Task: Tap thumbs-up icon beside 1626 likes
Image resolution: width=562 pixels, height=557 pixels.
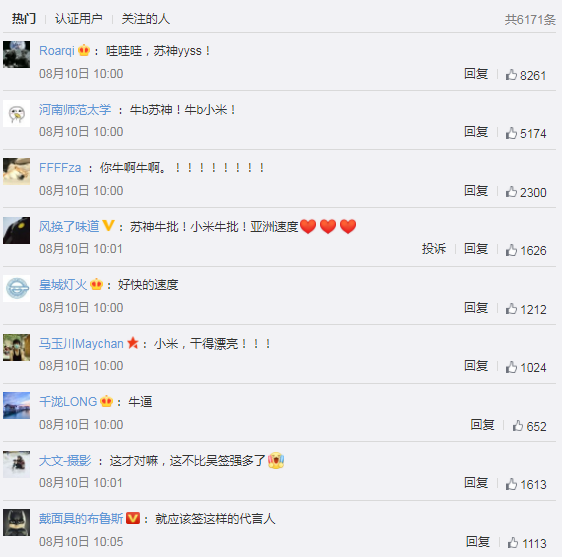Action: 511,250
